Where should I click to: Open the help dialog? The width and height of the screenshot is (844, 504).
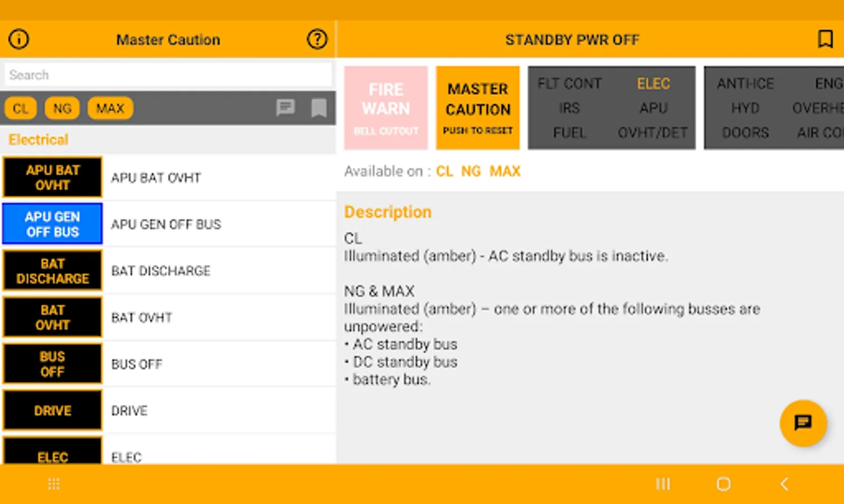coord(317,39)
